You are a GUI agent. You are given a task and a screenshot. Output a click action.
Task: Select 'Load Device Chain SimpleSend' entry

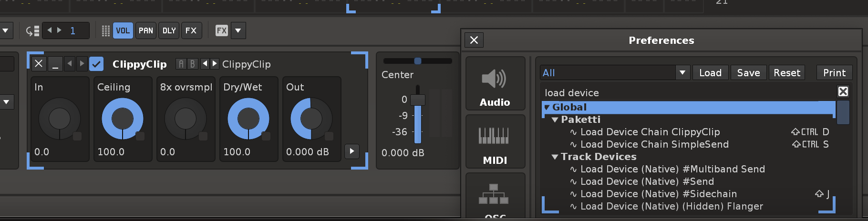pyautogui.click(x=654, y=144)
